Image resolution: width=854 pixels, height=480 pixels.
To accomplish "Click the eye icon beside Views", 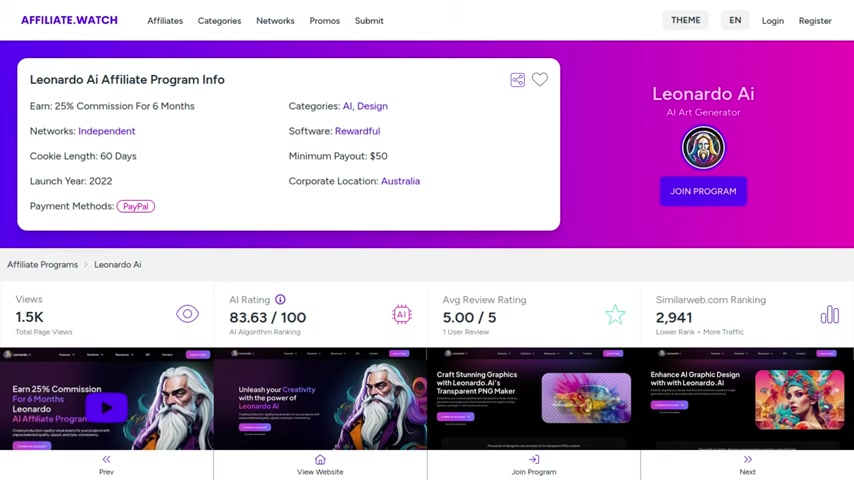I will point(187,314).
